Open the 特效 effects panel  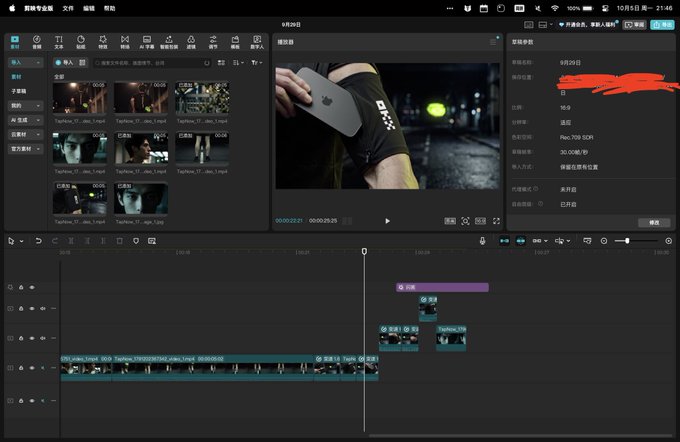click(x=103, y=42)
